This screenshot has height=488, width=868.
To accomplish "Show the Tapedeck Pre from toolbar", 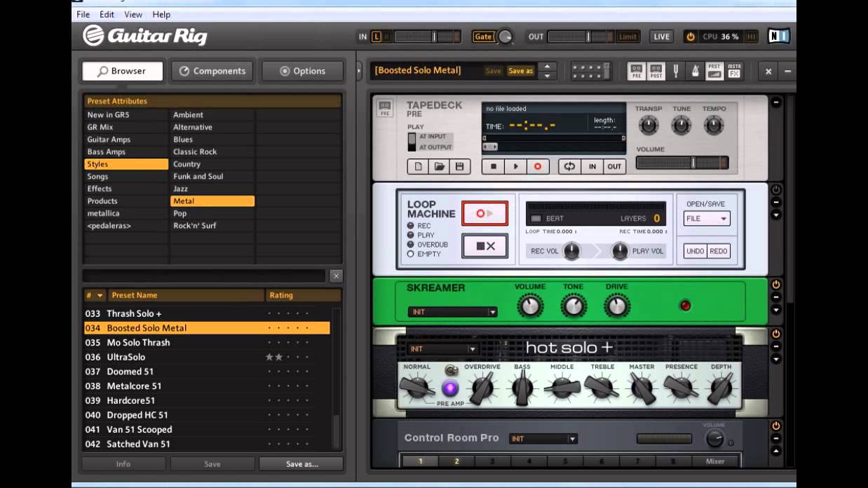I will 637,71.
